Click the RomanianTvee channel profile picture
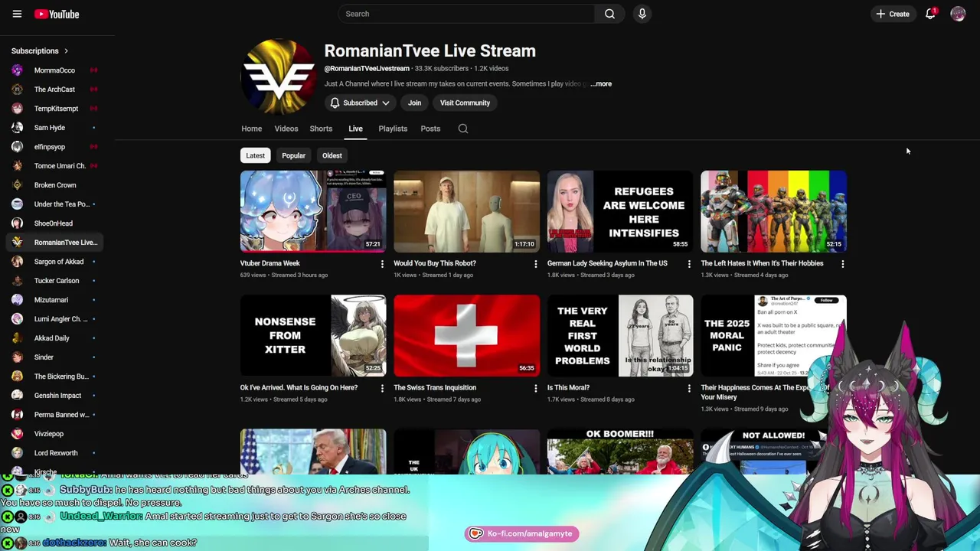This screenshot has height=551, width=980. (x=277, y=77)
